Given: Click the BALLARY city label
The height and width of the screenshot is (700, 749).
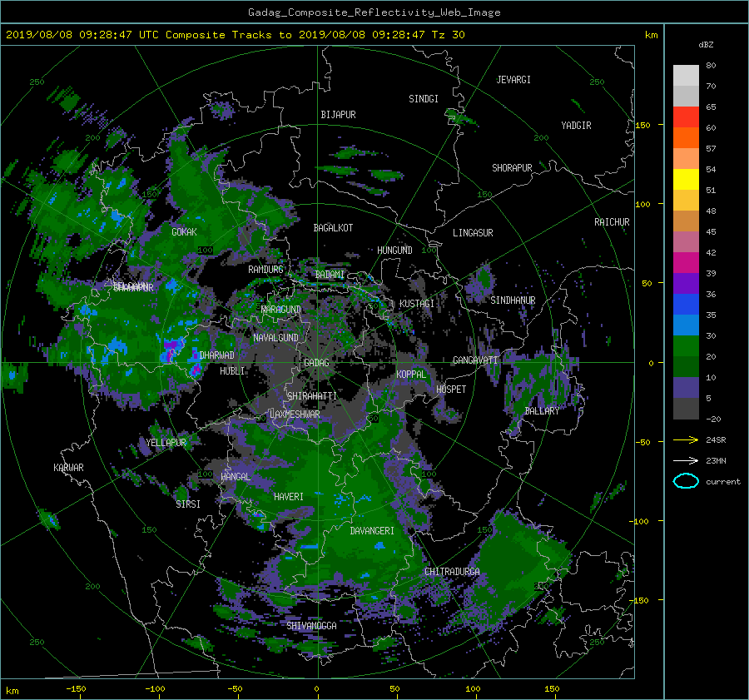Looking at the screenshot, I should coord(542,411).
